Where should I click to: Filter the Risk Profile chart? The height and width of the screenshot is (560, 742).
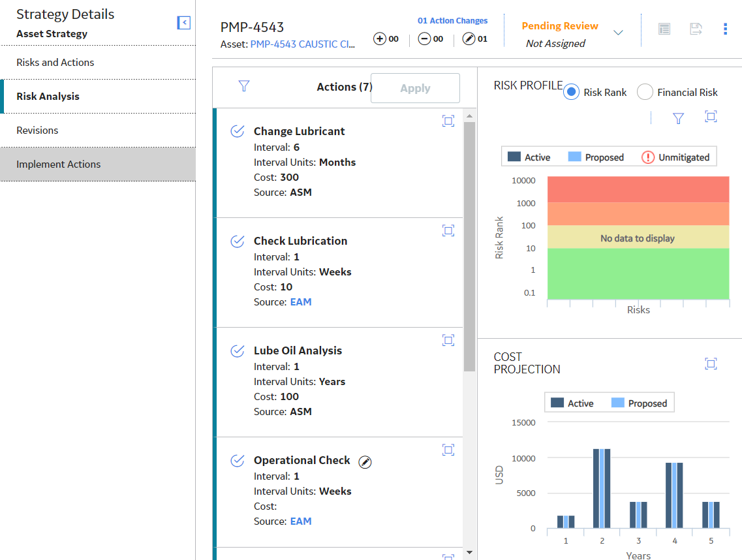coord(678,118)
